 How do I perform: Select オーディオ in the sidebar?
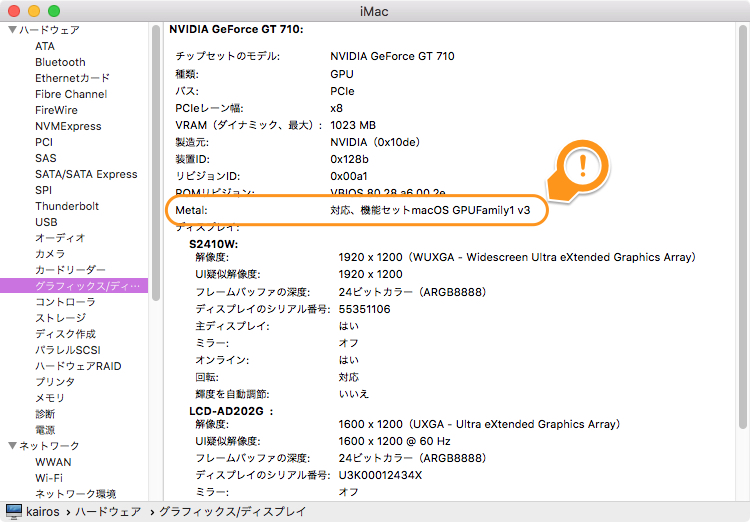(x=60, y=238)
